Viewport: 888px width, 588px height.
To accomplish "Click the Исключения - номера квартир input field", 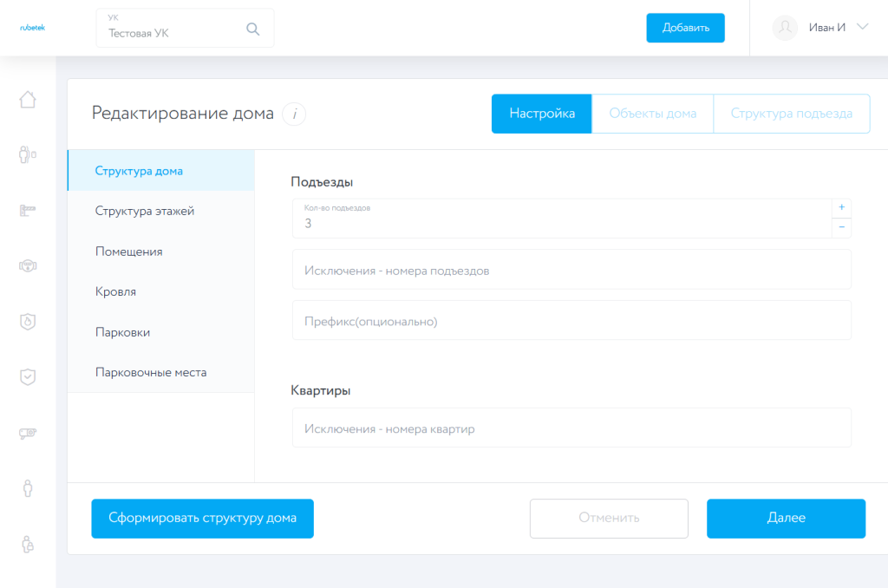I will pyautogui.click(x=571, y=427).
